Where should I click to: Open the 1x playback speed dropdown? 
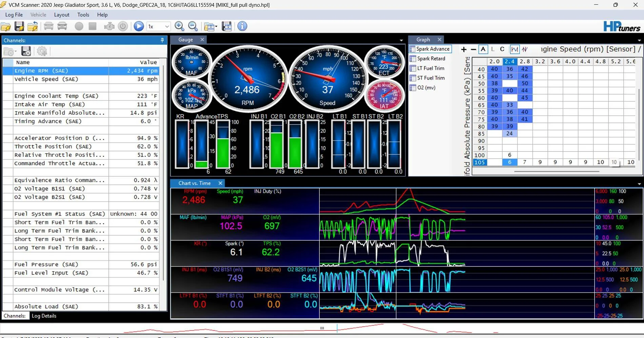point(158,26)
